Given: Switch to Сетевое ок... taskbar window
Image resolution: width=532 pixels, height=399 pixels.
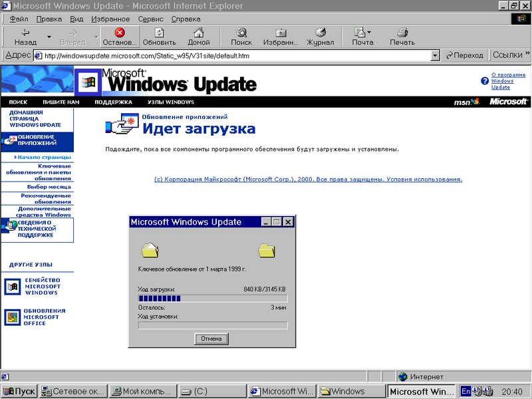Looking at the screenshot, I should (74, 391).
